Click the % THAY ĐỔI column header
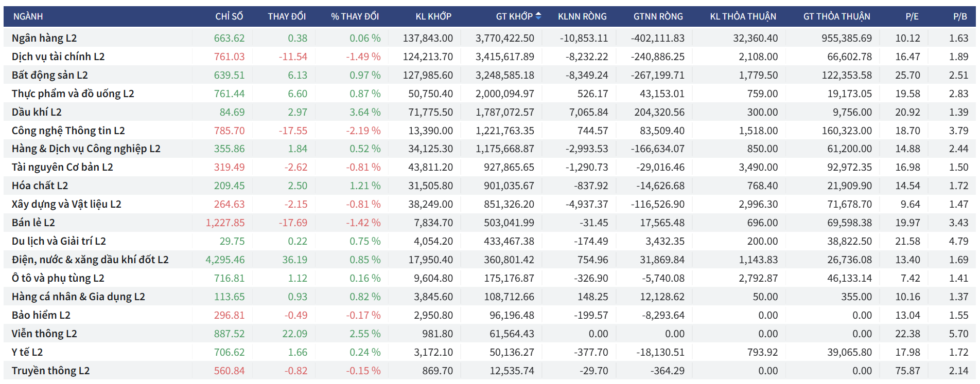This screenshot has width=980, height=384. [x=355, y=16]
